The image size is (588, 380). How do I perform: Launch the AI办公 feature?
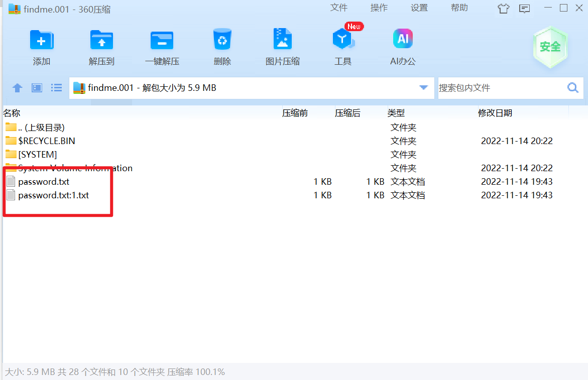pyautogui.click(x=403, y=40)
